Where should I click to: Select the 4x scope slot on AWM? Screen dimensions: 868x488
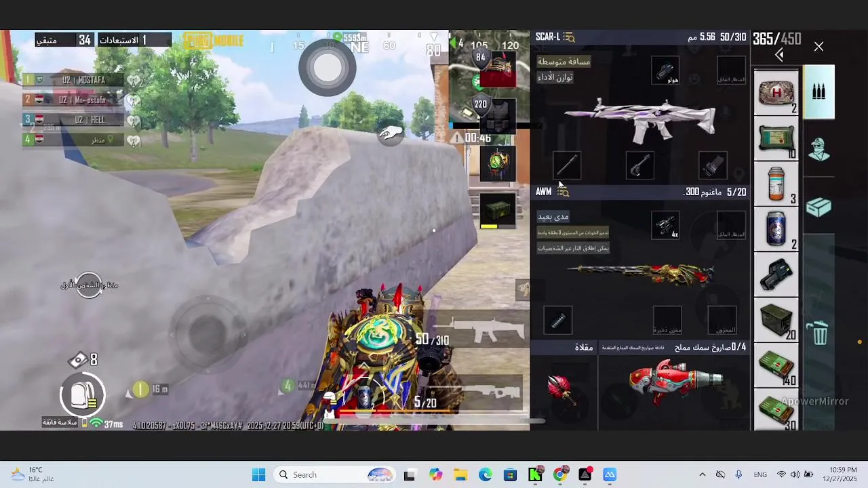click(x=665, y=226)
